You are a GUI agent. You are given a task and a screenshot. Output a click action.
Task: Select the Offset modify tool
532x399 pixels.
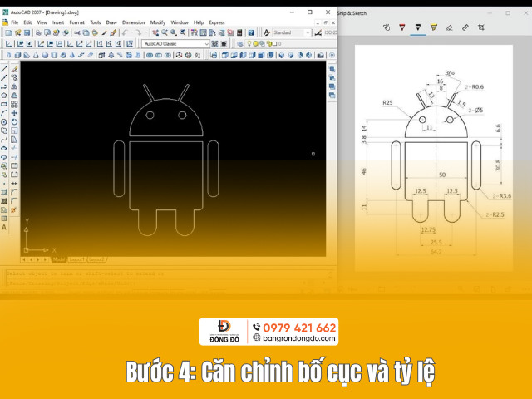[14, 96]
